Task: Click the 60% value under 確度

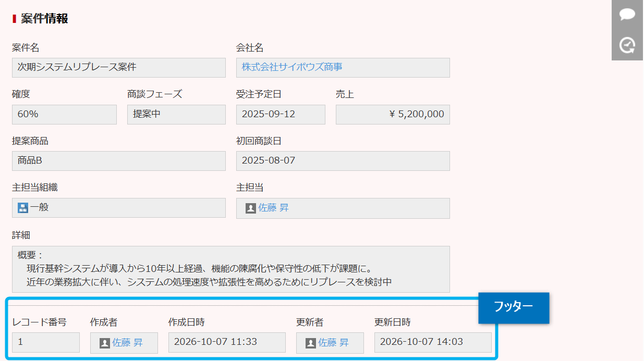Action: pos(28,114)
